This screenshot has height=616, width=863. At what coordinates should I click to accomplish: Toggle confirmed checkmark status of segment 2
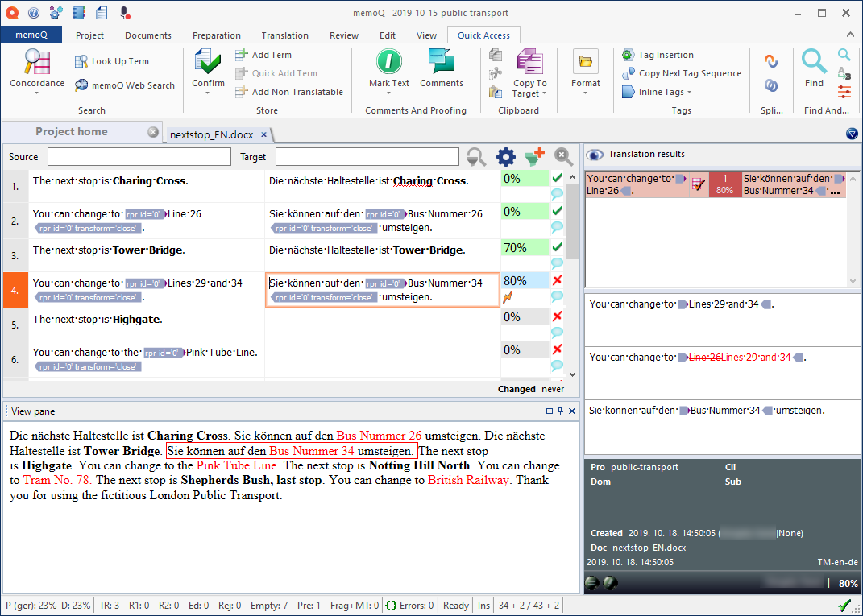tap(557, 211)
